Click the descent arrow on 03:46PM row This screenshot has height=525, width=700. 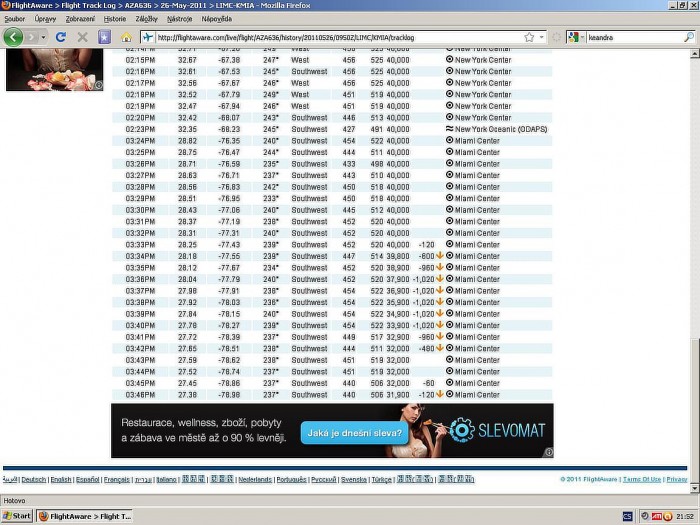[439, 394]
